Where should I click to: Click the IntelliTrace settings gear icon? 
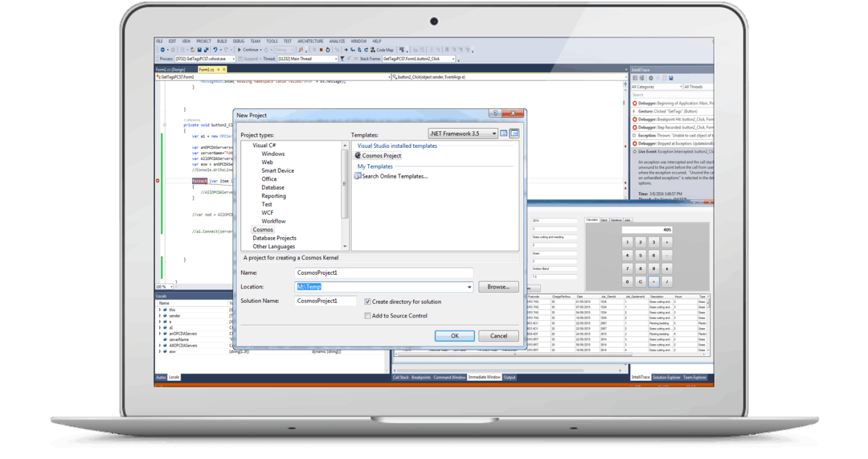click(651, 78)
